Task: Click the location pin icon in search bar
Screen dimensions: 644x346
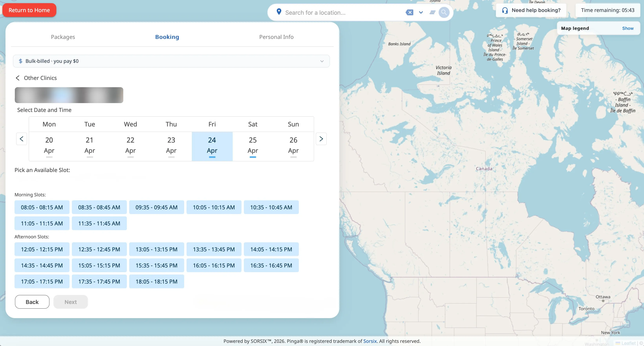Action: pyautogui.click(x=279, y=12)
